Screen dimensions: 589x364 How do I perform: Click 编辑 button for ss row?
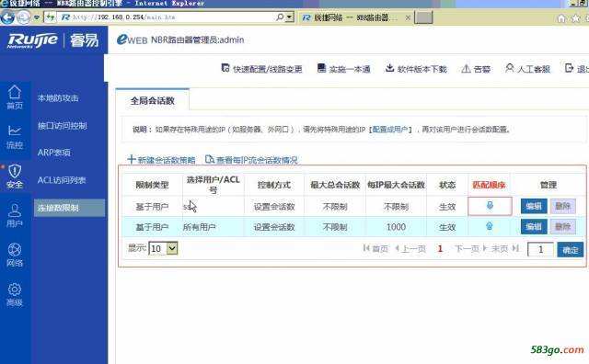point(534,206)
